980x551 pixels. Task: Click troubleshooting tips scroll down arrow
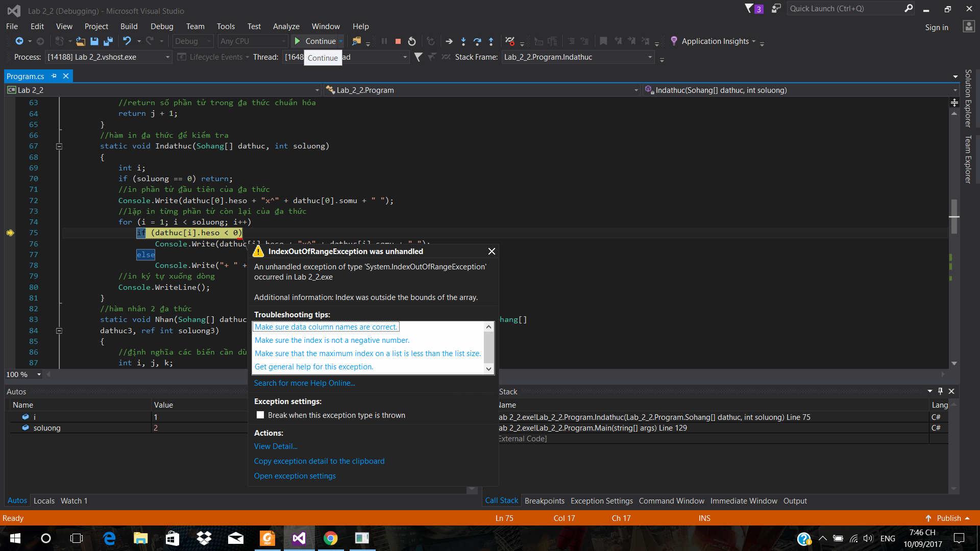tap(488, 368)
